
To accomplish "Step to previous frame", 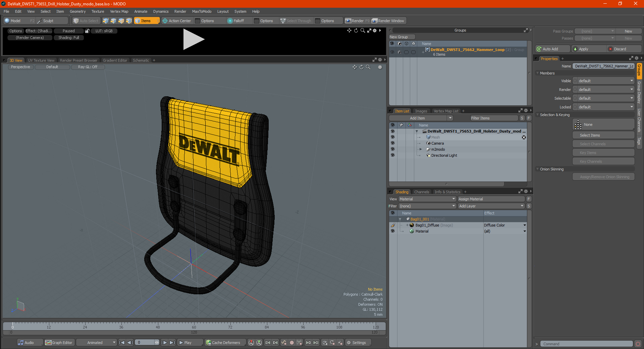I will (x=130, y=343).
